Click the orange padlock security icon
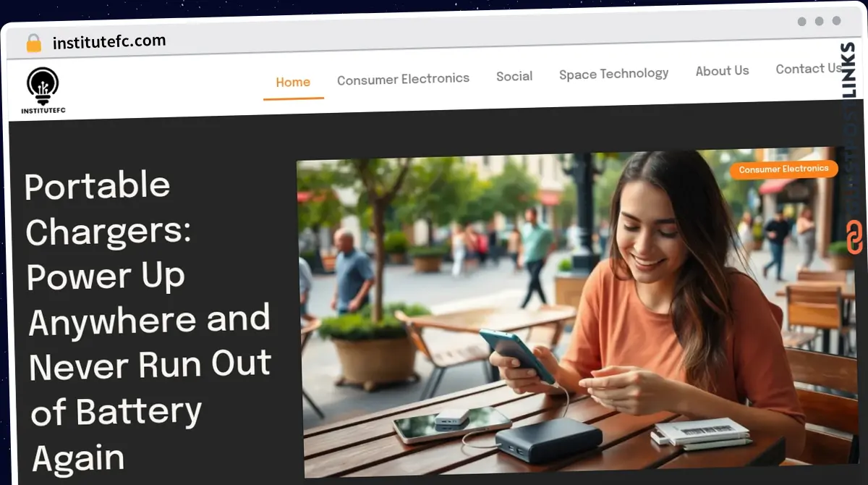 point(34,43)
